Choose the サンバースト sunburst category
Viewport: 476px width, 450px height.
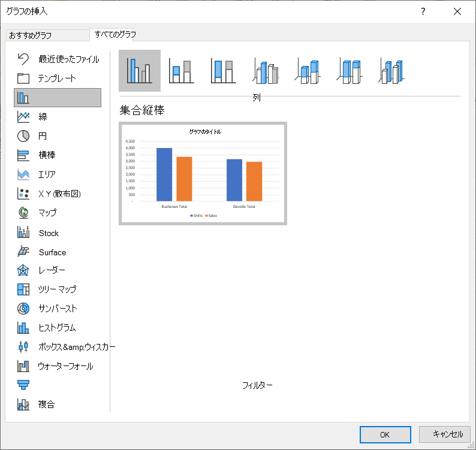(58, 309)
